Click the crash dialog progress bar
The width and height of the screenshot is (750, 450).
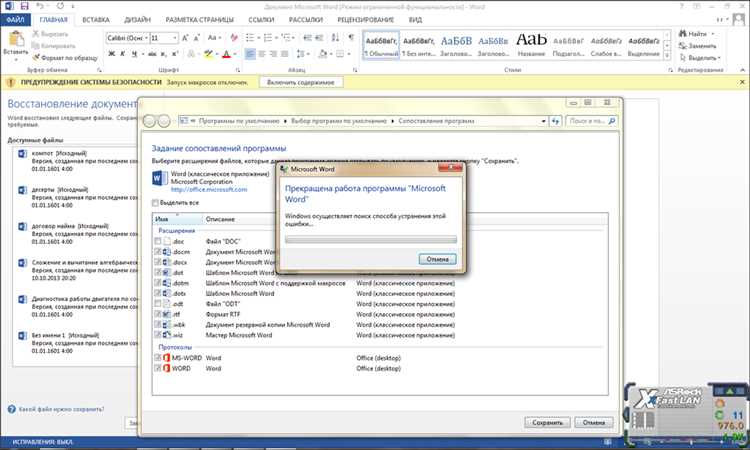pyautogui.click(x=371, y=240)
